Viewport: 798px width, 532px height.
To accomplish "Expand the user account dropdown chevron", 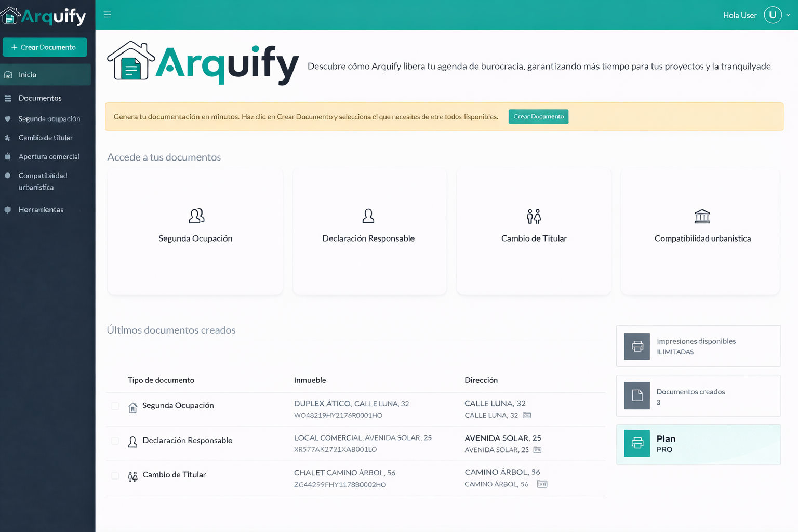I will 788,15.
